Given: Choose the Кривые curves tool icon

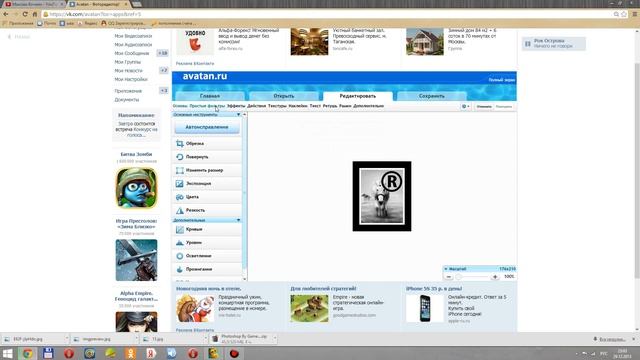Looking at the screenshot, I should click(x=180, y=229).
